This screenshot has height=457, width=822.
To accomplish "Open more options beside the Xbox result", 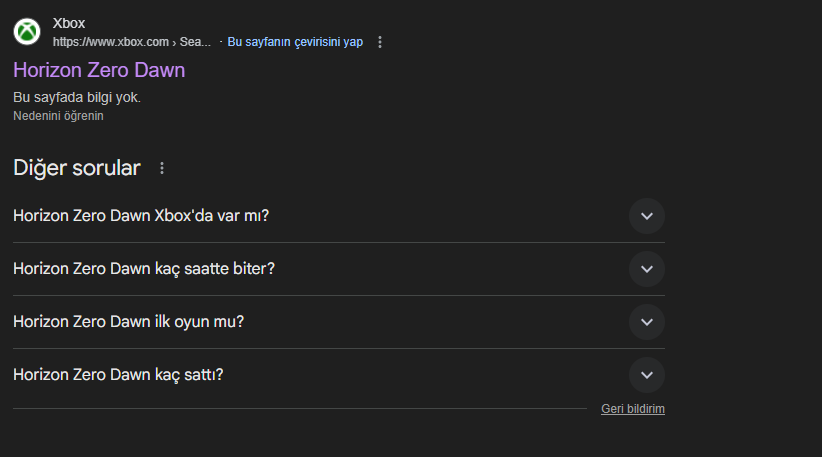I will 380,42.
